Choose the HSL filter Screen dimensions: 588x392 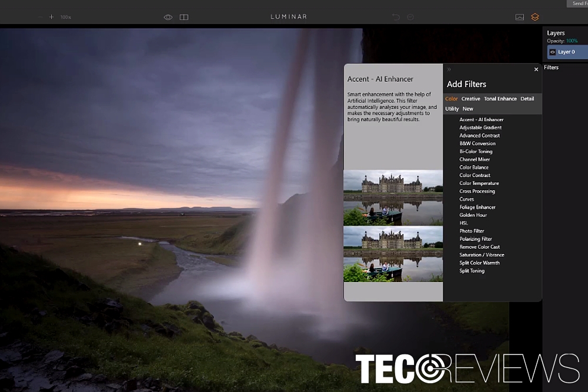pyautogui.click(x=463, y=223)
